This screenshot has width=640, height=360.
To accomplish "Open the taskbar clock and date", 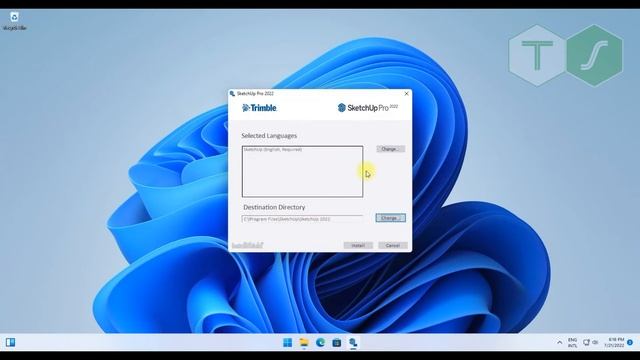I will [x=614, y=342].
